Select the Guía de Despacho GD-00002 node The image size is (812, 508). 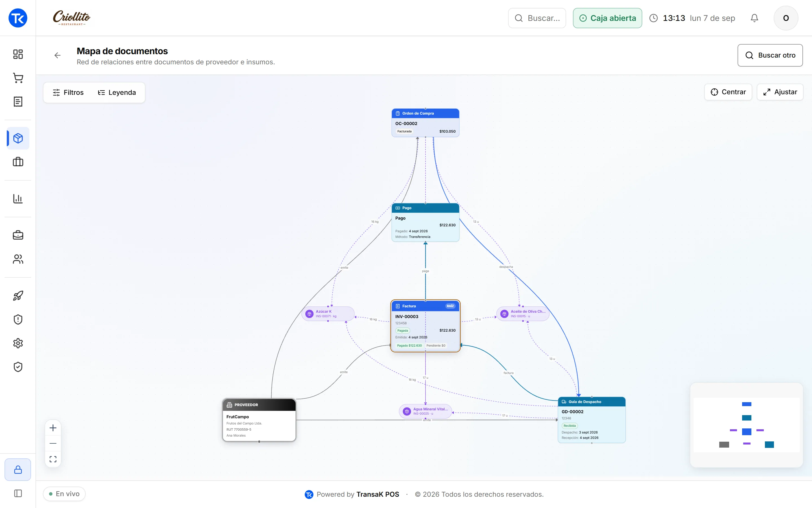pyautogui.click(x=592, y=420)
